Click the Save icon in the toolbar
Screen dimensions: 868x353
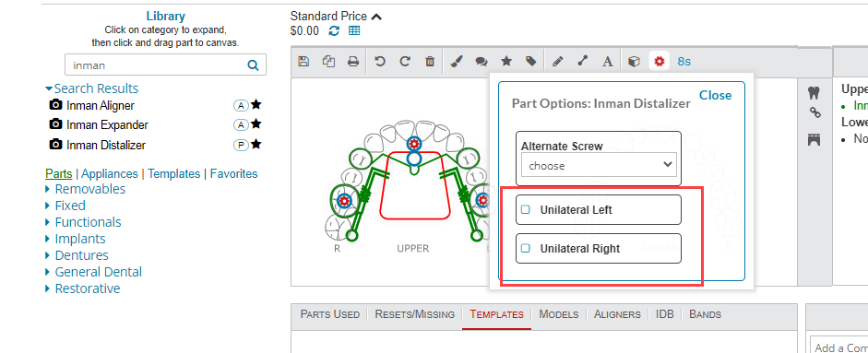(x=303, y=62)
